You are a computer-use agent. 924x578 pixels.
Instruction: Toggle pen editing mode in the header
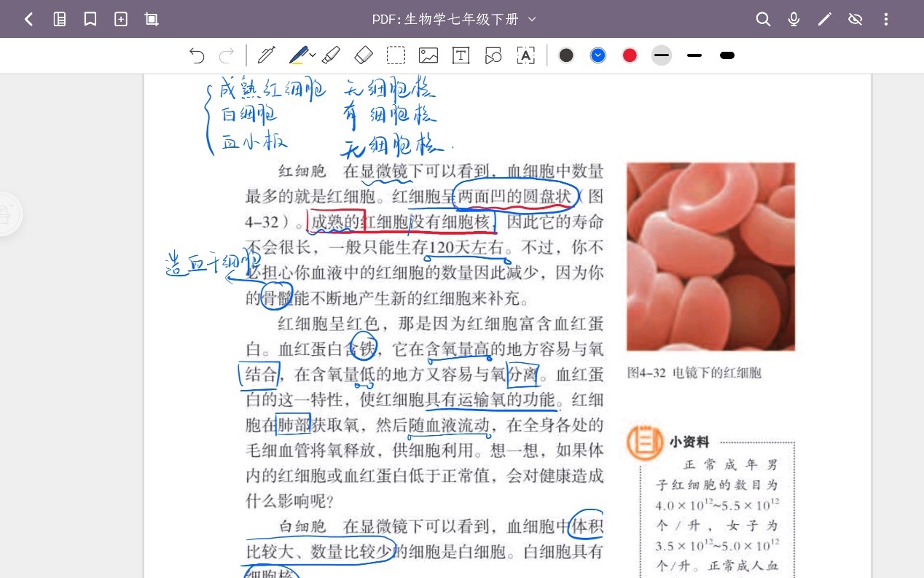tap(824, 20)
